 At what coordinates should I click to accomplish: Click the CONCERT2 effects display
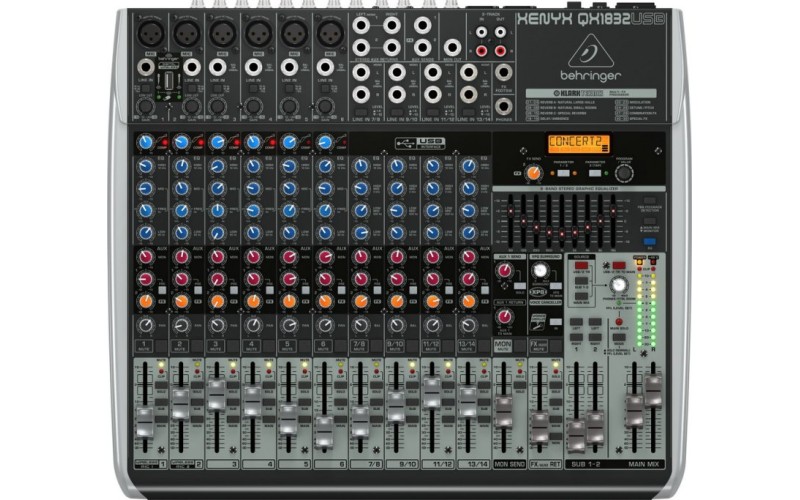(578, 143)
